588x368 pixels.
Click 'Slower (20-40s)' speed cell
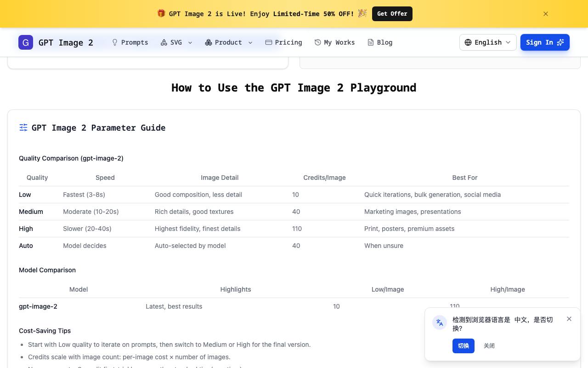87,229
